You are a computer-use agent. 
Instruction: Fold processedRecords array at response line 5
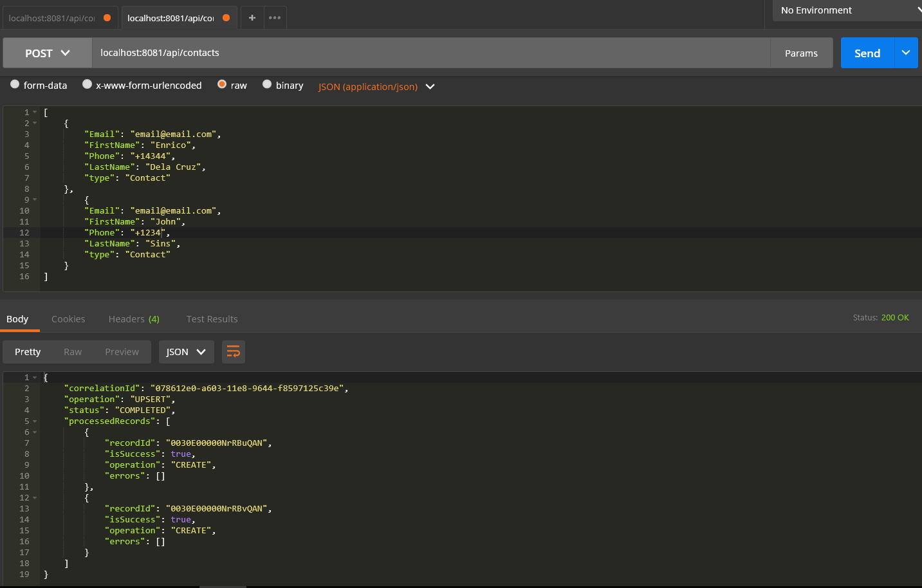coord(35,421)
